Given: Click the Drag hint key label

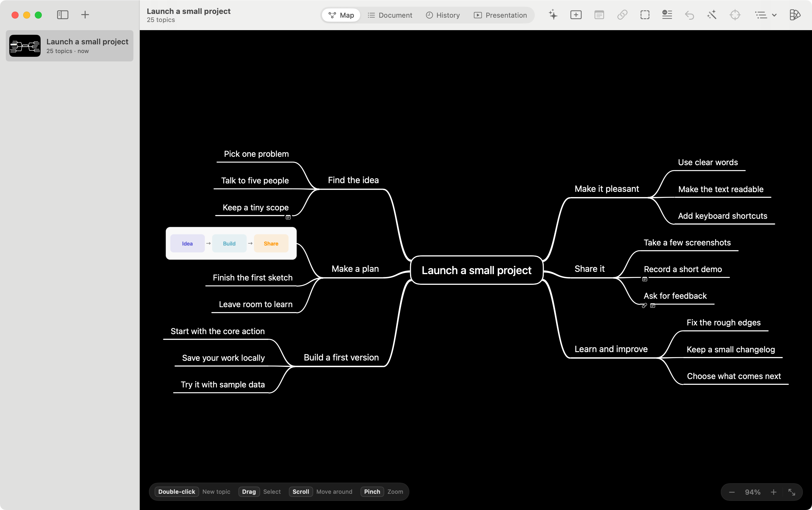Looking at the screenshot, I should tap(249, 492).
